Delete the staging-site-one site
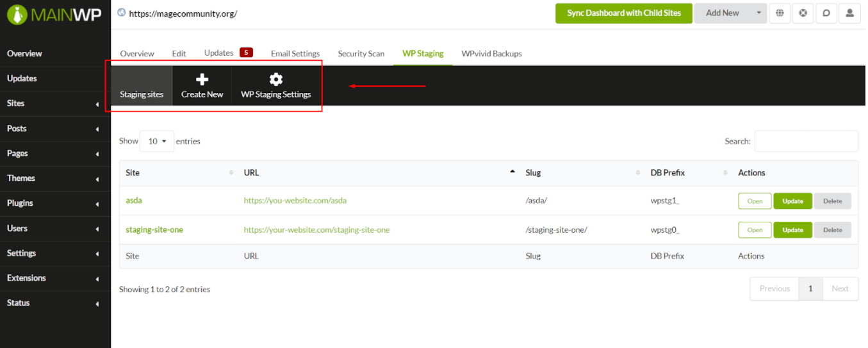This screenshot has width=868, height=348. [833, 229]
